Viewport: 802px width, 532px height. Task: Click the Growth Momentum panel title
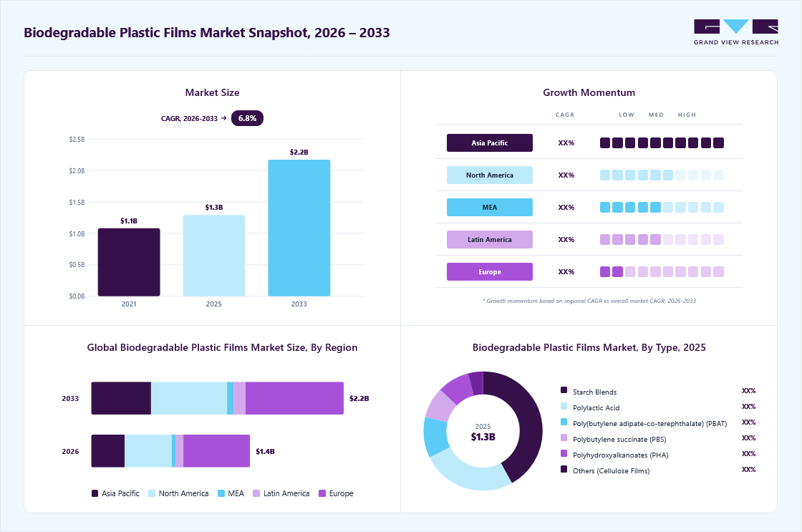(x=589, y=92)
